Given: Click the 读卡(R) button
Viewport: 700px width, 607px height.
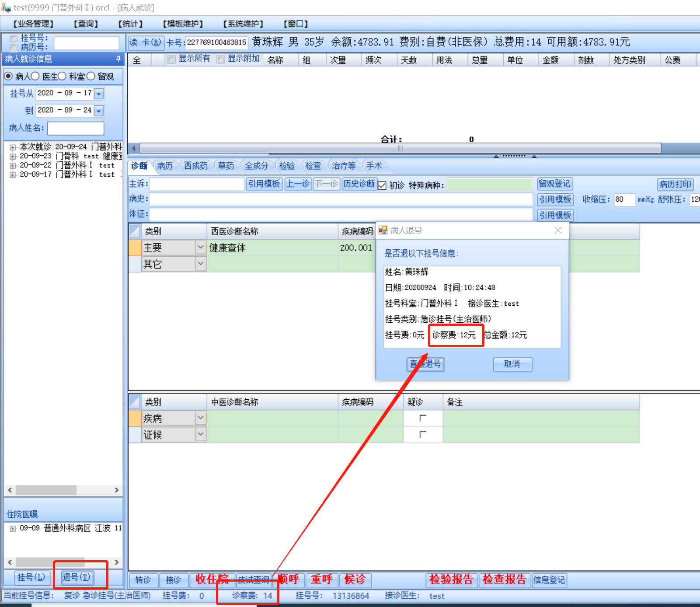Looking at the screenshot, I should pos(146,42).
